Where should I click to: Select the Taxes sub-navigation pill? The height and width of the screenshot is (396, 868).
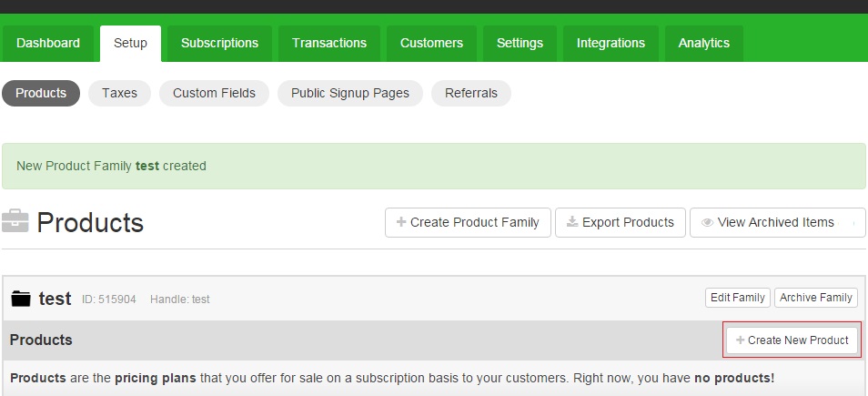119,93
